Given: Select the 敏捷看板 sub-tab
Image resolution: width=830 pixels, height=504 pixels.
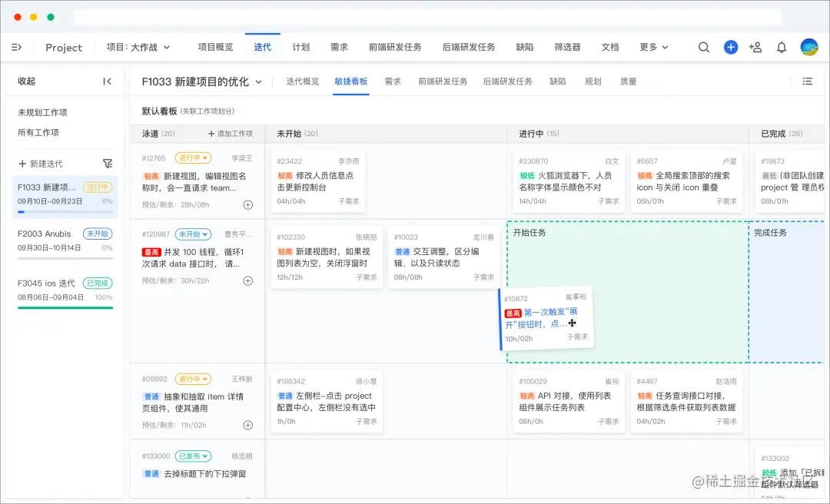Looking at the screenshot, I should 351,81.
